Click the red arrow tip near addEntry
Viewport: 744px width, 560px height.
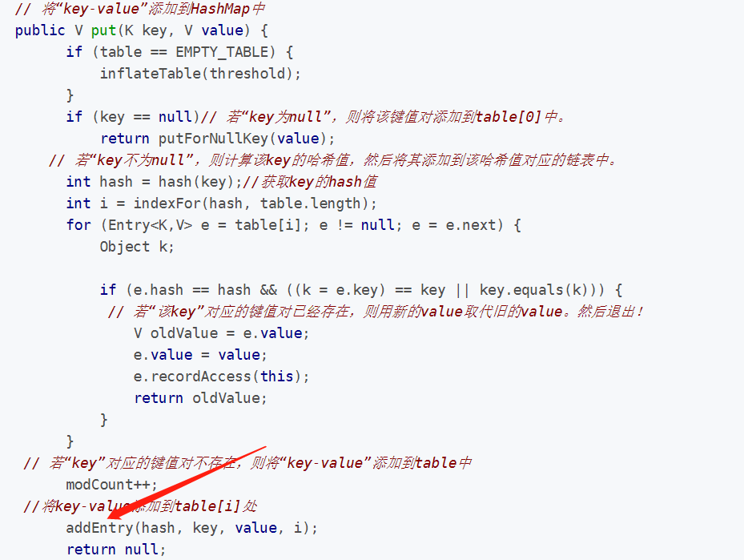click(x=111, y=517)
